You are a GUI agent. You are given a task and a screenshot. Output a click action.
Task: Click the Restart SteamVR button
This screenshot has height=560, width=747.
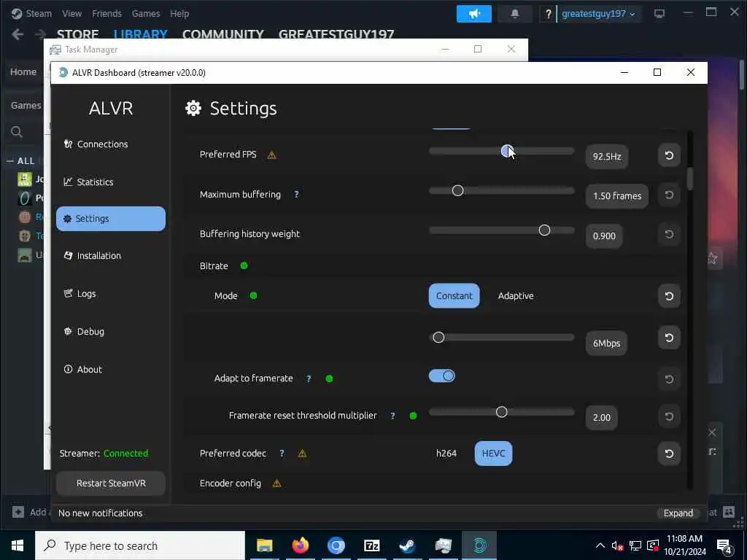[111, 483]
